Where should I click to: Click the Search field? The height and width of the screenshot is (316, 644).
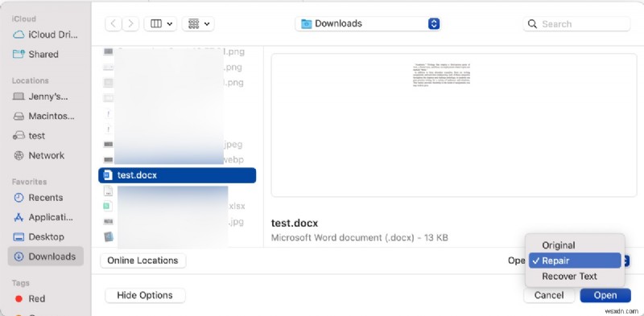[x=576, y=24]
